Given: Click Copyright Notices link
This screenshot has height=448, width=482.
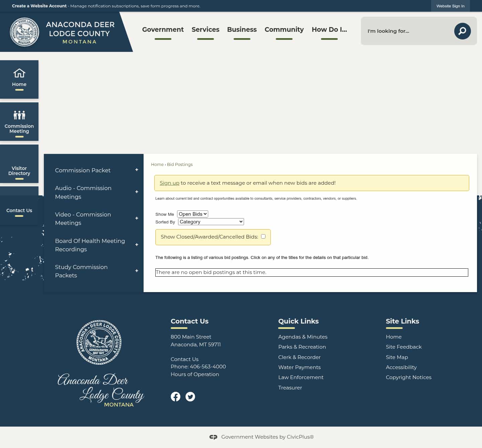Looking at the screenshot, I should 409,377.
